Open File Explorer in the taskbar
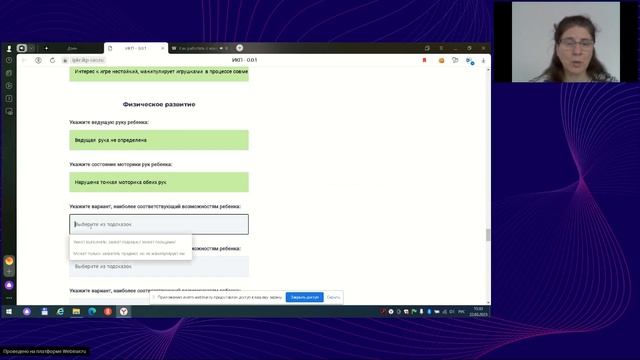 pos(76,311)
